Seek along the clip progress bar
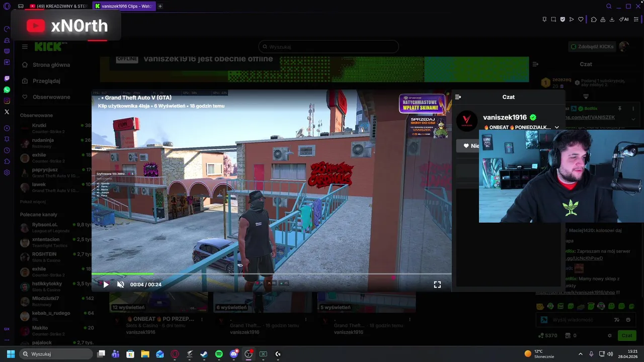Image resolution: width=644 pixels, height=362 pixels. (x=272, y=274)
